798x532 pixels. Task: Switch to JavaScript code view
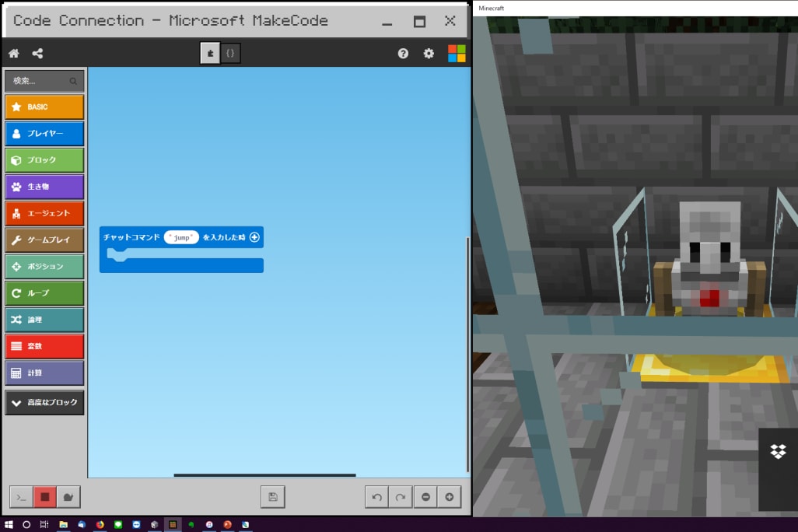230,54
